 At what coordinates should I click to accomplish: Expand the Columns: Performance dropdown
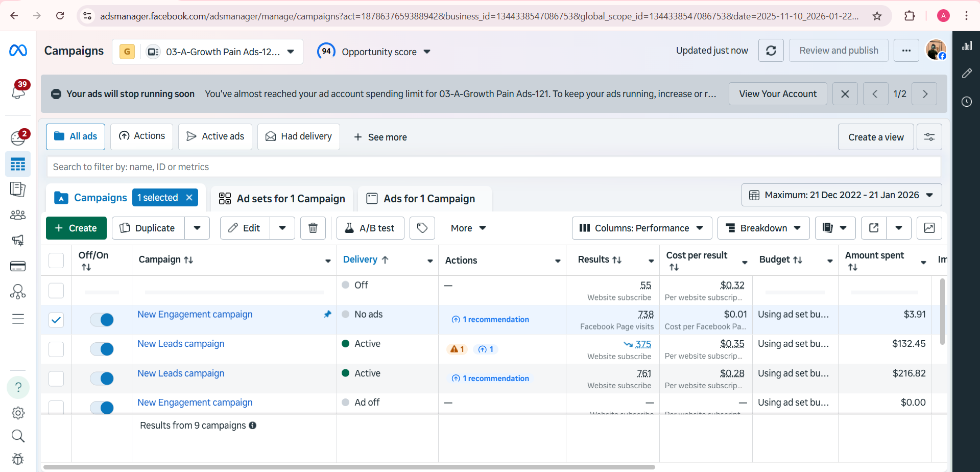coord(641,228)
